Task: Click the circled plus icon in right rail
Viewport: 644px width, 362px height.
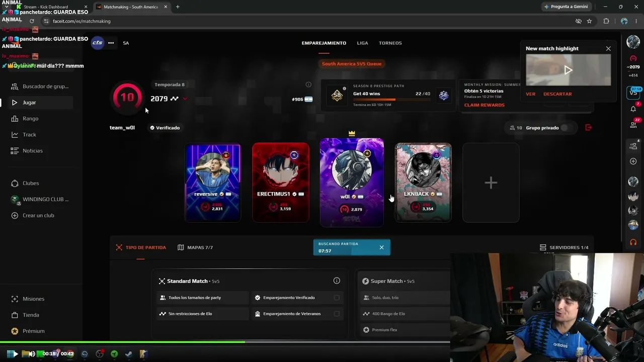Action: (633, 161)
